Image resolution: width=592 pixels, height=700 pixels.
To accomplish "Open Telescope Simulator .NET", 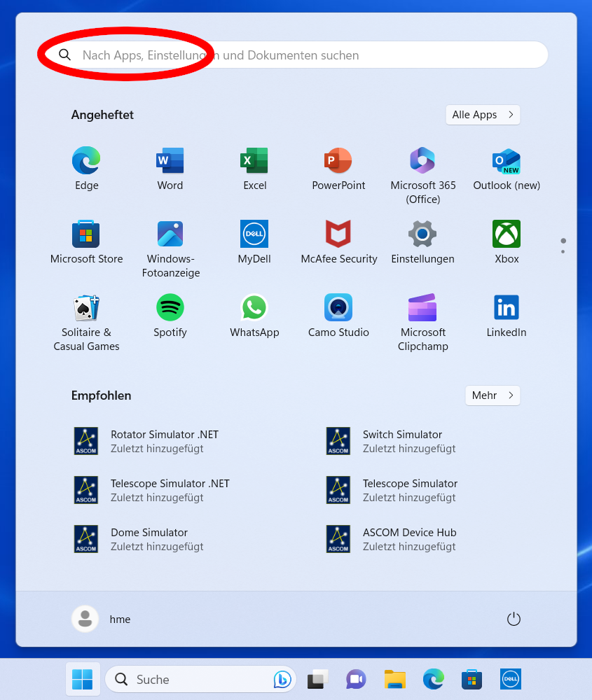I will pos(152,490).
